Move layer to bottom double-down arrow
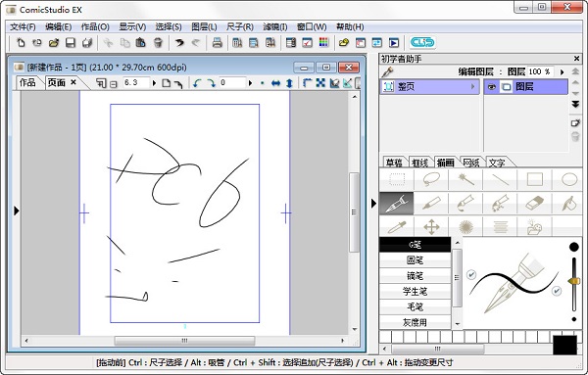Image resolution: width=588 pixels, height=375 pixels. (575, 104)
